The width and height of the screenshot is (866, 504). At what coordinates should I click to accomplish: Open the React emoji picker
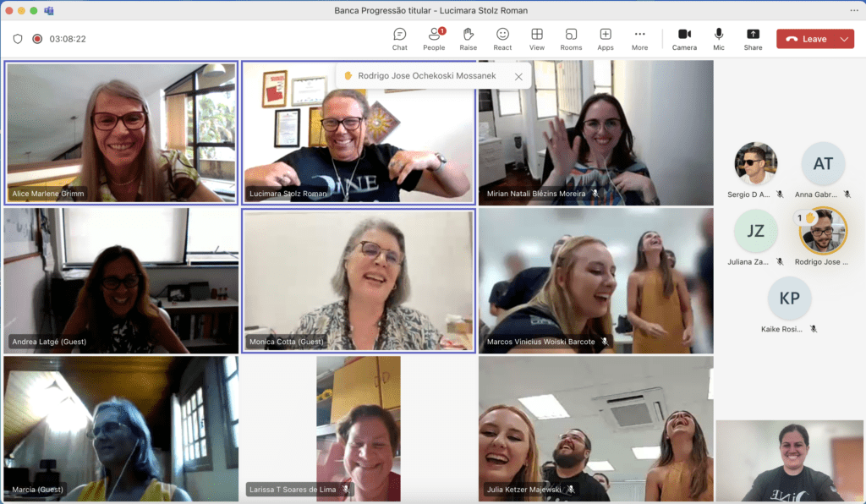[502, 38]
